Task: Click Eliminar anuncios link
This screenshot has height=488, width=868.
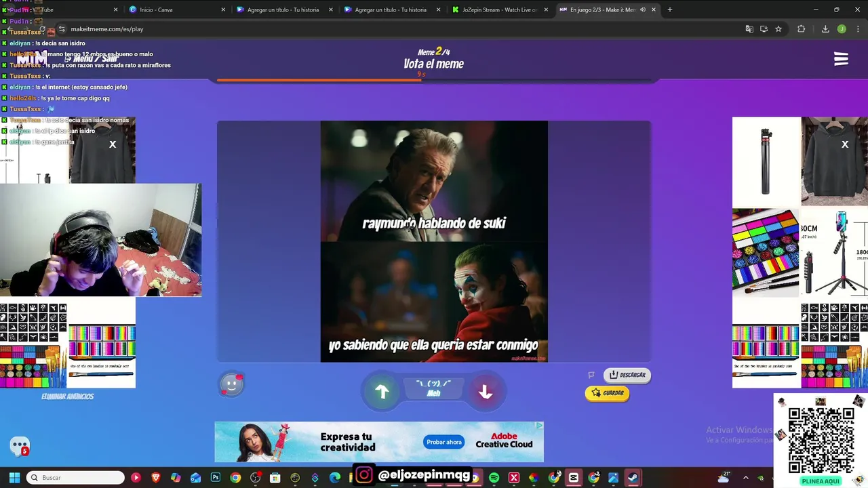Action: tap(67, 396)
